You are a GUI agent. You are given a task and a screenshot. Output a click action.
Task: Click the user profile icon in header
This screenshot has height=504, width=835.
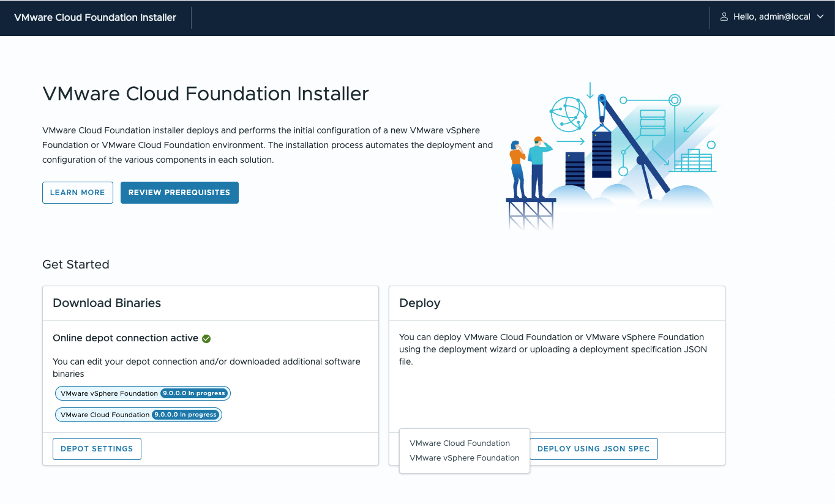(x=724, y=17)
